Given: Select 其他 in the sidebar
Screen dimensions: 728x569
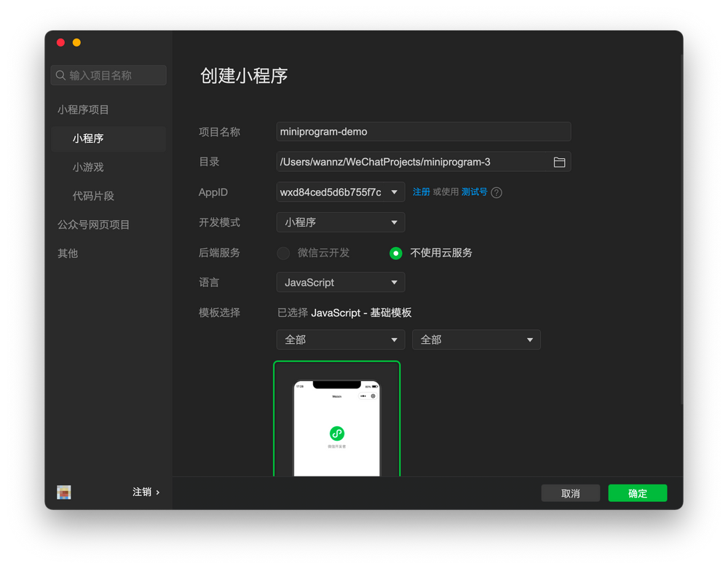Looking at the screenshot, I should pyautogui.click(x=67, y=253).
